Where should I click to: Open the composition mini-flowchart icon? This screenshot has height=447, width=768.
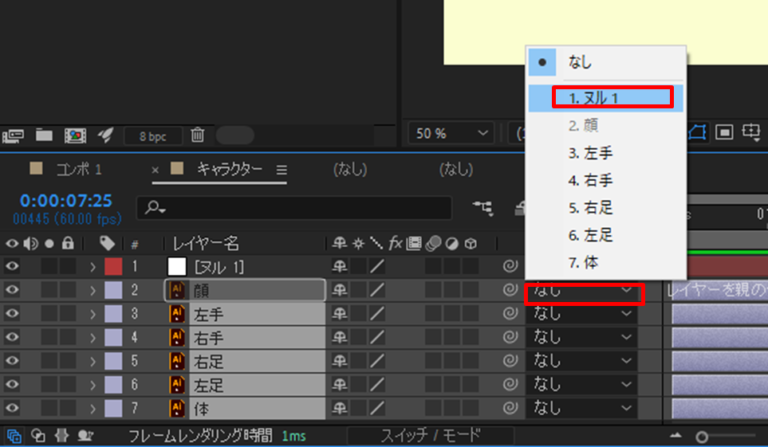pyautogui.click(x=487, y=207)
